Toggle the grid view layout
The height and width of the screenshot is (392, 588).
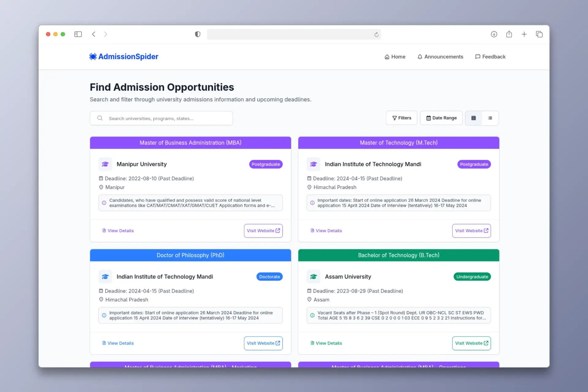pyautogui.click(x=474, y=118)
